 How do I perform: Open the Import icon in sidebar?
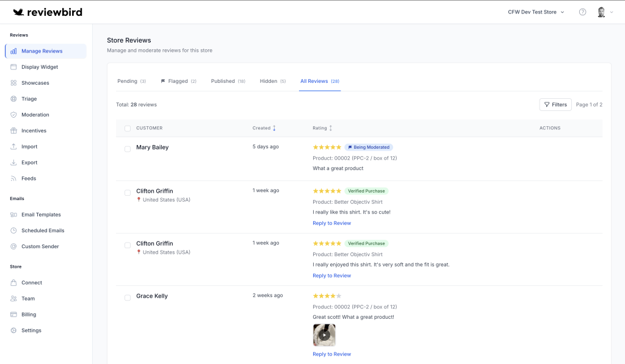pyautogui.click(x=14, y=146)
